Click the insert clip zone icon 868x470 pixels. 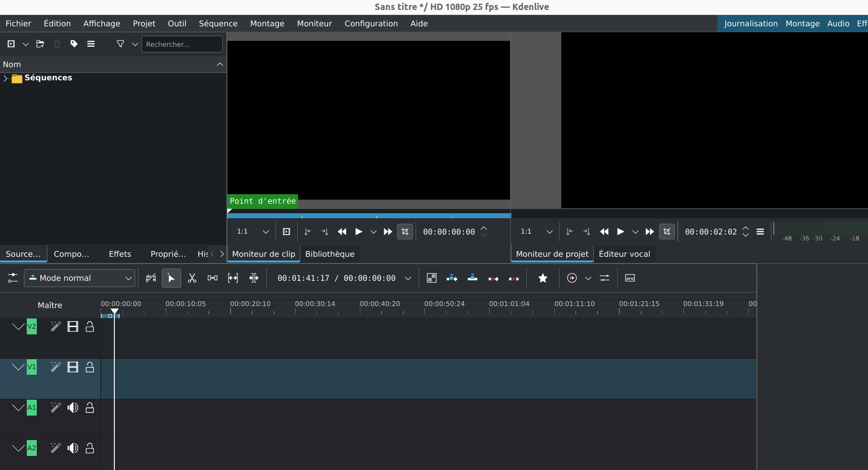coord(452,278)
